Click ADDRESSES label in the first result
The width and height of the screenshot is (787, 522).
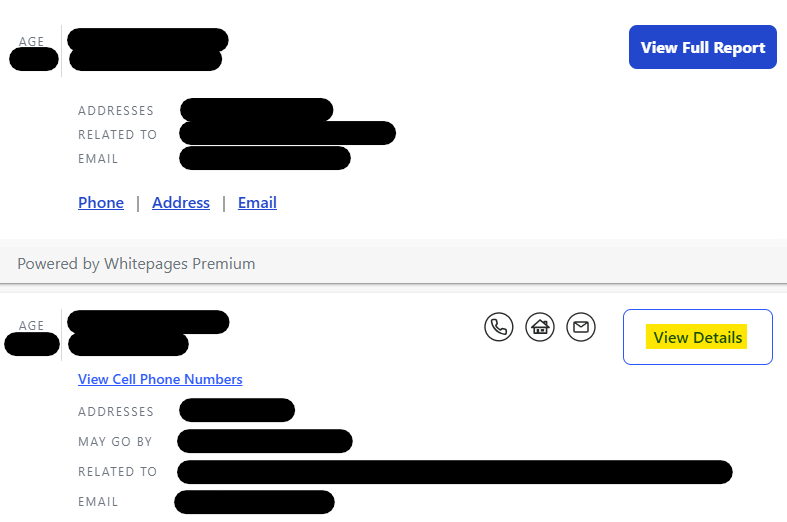(x=116, y=111)
